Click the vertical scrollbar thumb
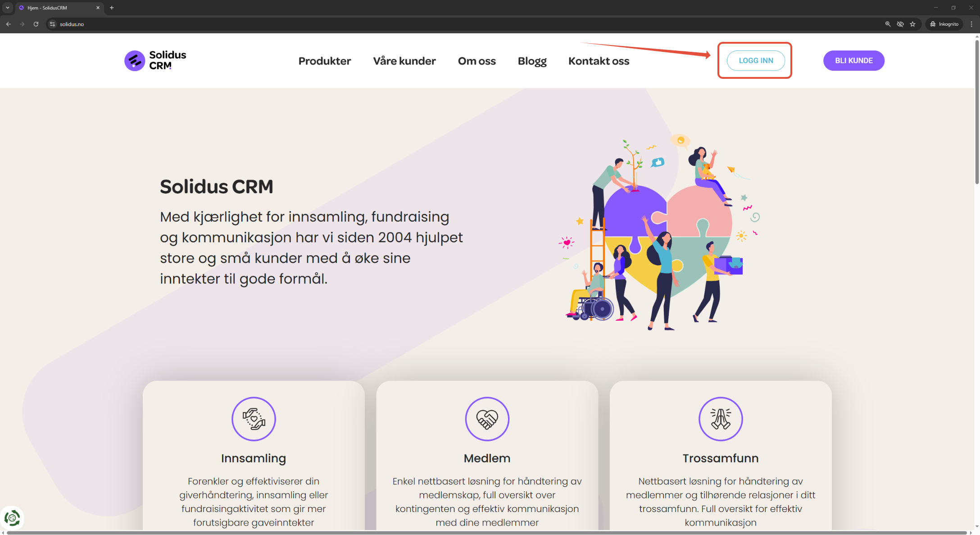 tap(977, 113)
